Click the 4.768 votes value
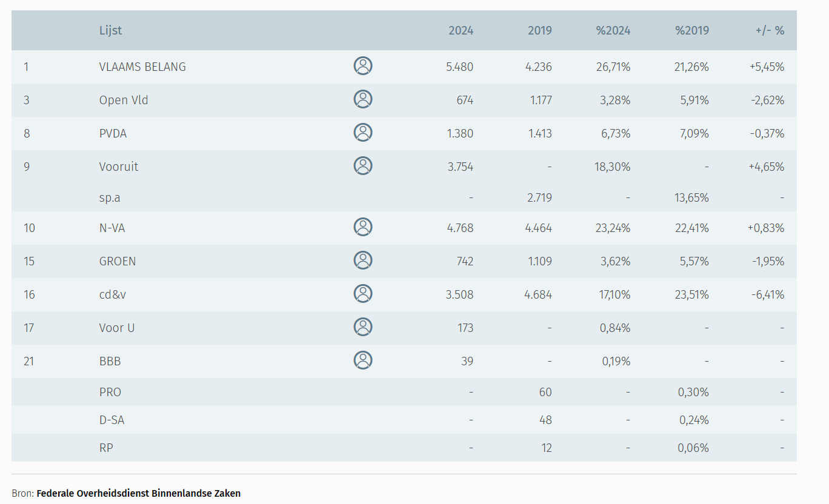This screenshot has width=829, height=504. pos(460,228)
